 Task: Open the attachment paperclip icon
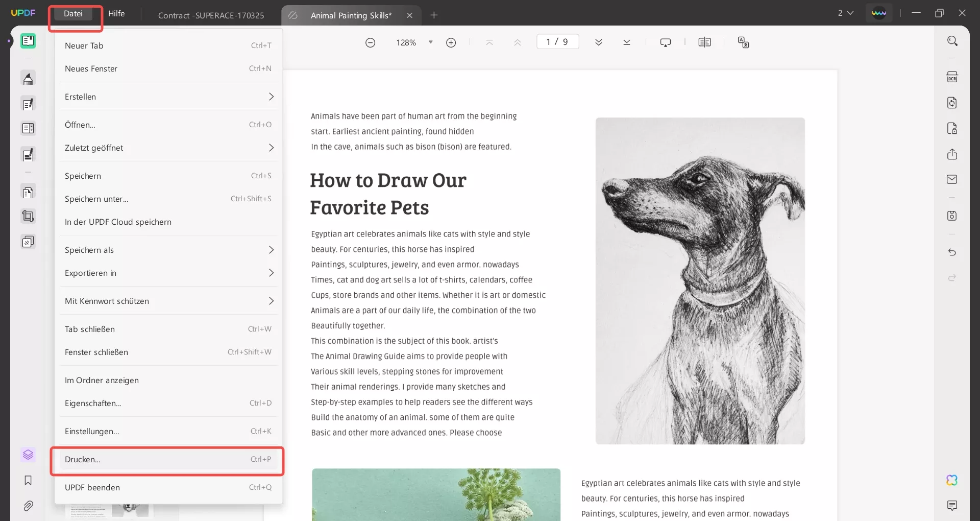[x=28, y=506]
